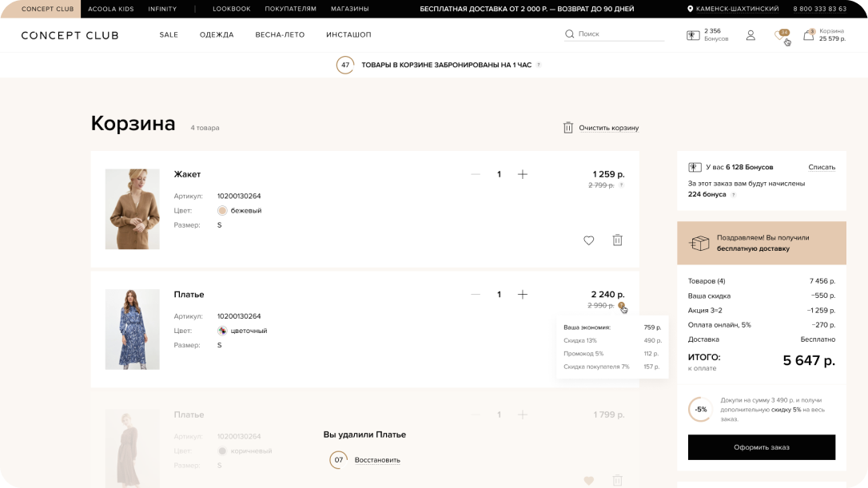Click the бежевый color swatch of Жакет
The height and width of the screenshot is (488, 868).
pyautogui.click(x=222, y=210)
